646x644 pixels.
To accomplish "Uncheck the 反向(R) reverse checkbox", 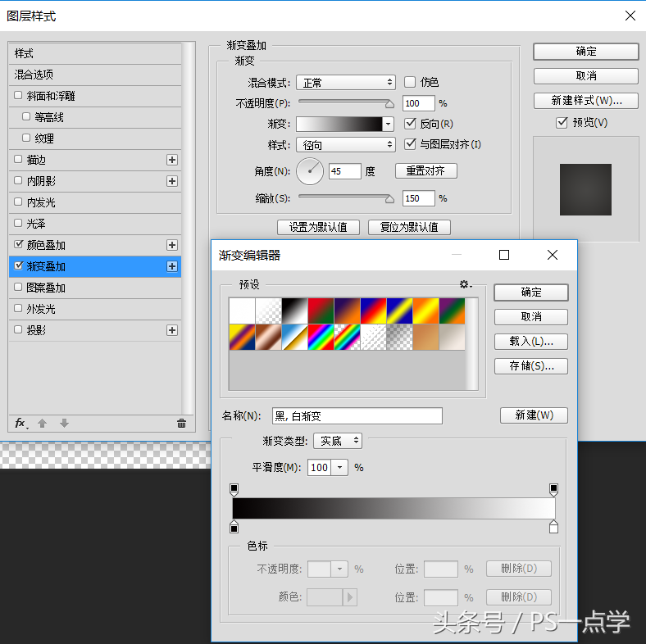I will pyautogui.click(x=411, y=123).
